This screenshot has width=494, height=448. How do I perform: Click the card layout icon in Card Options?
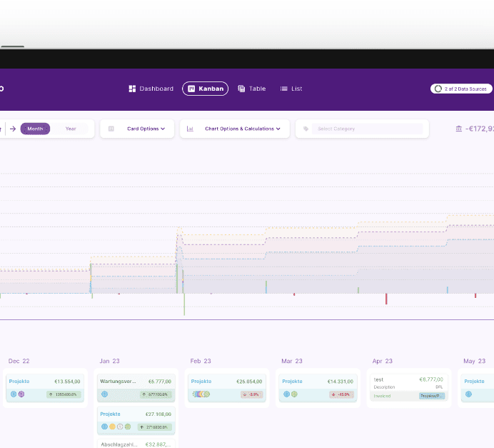[x=111, y=129]
